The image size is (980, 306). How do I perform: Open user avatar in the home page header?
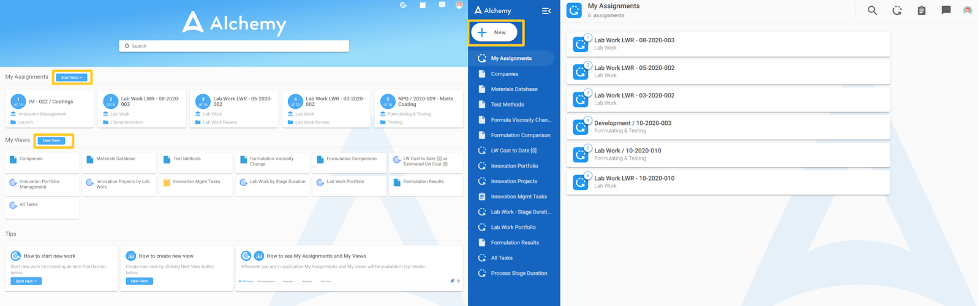point(459,5)
